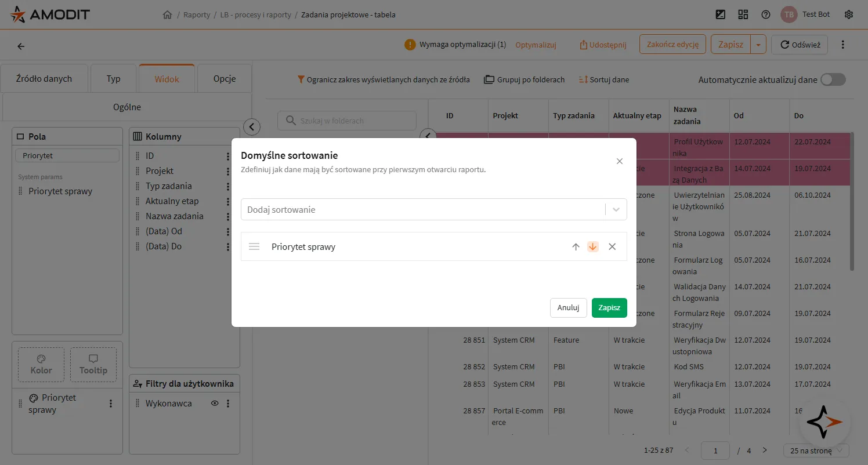Image resolution: width=868 pixels, height=465 pixels.
Task: Remove Priorytet sprawy sorting with X
Action: click(x=612, y=246)
